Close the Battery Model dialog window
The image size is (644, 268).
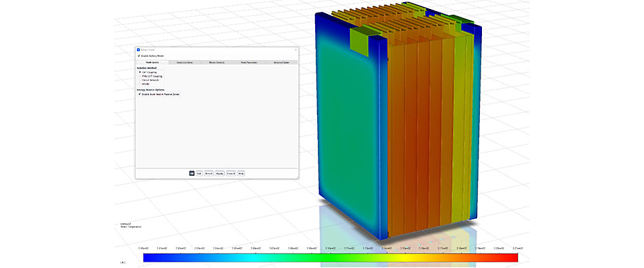coord(296,50)
